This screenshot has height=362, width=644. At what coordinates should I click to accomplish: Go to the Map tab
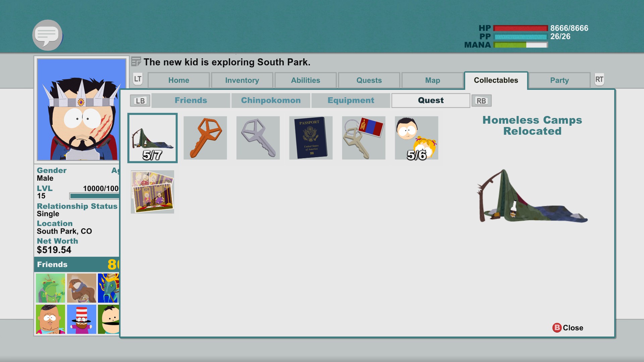[432, 80]
